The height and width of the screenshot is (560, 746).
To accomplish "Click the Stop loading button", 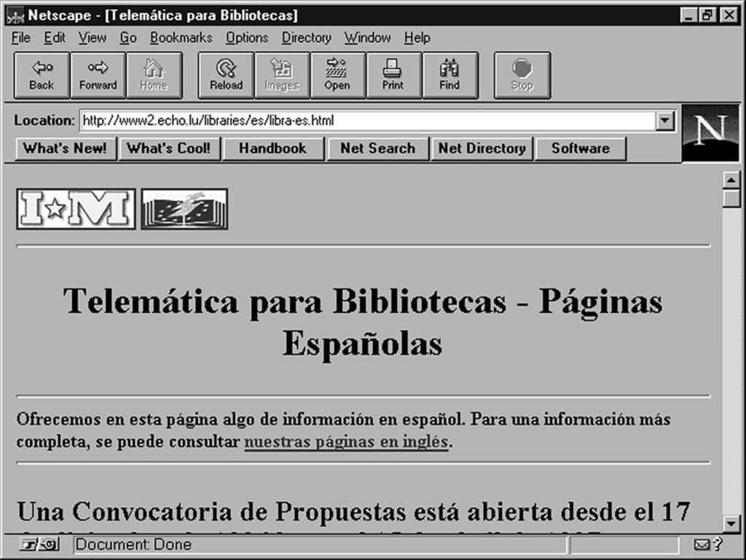I will tap(522, 76).
